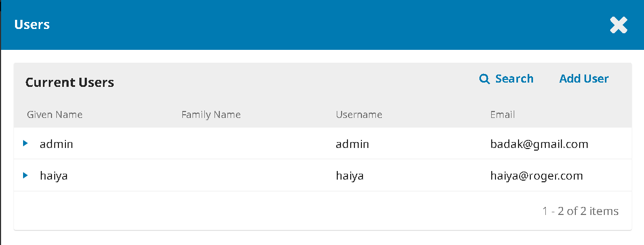Expand the admin user row arrow
The height and width of the screenshot is (245, 644).
click(25, 144)
